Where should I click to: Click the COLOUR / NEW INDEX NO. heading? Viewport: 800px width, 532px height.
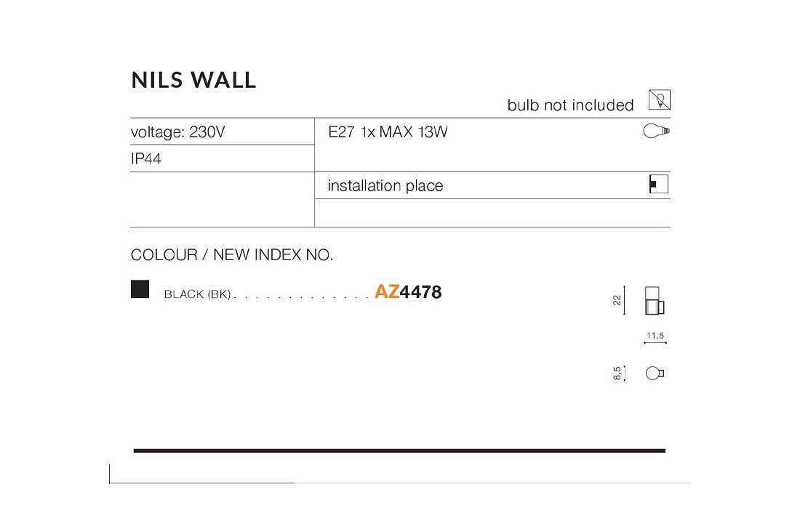coord(231,255)
